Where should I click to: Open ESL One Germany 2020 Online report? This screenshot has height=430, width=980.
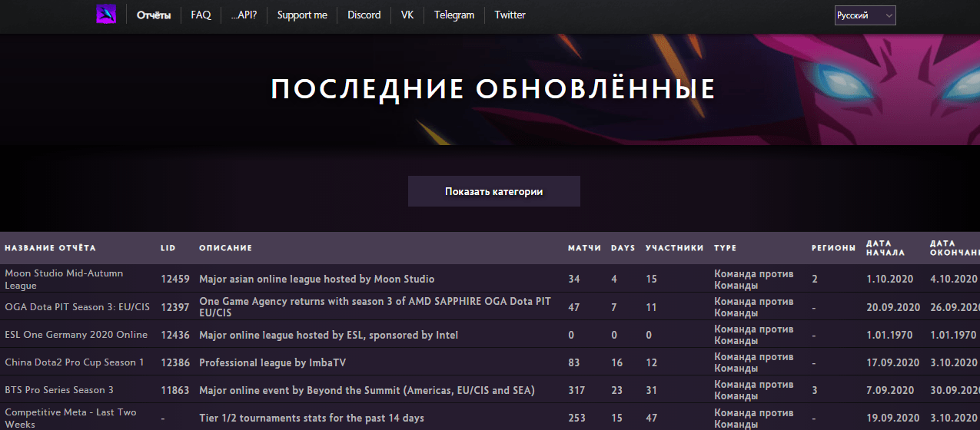point(76,335)
